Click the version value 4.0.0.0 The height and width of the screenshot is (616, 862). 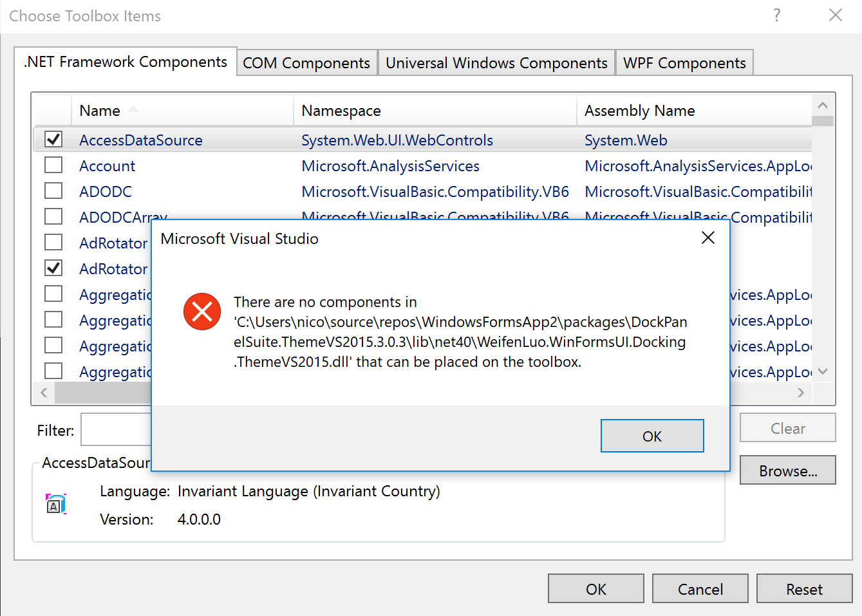tap(199, 519)
